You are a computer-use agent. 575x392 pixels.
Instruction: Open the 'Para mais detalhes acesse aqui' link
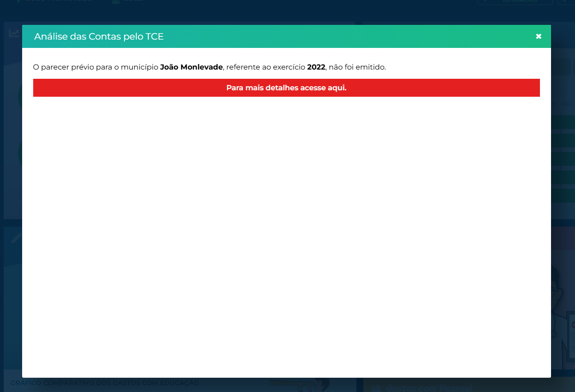tap(286, 88)
